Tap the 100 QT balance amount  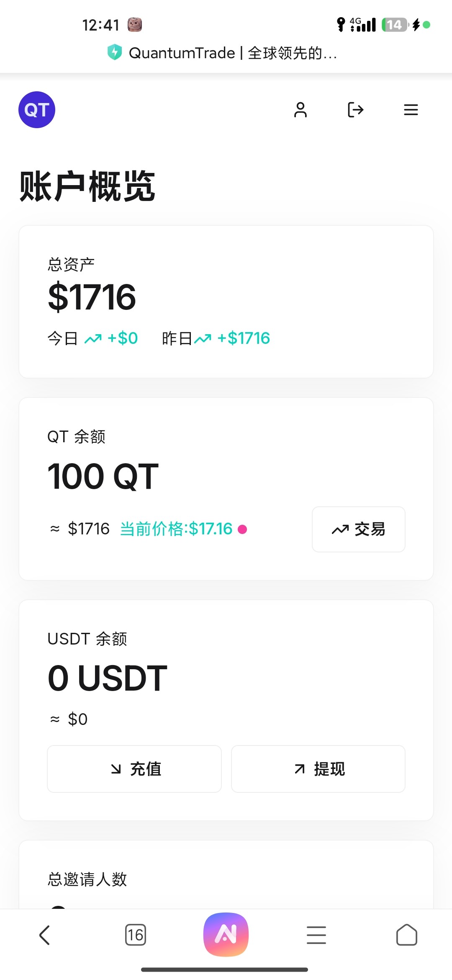tap(103, 477)
